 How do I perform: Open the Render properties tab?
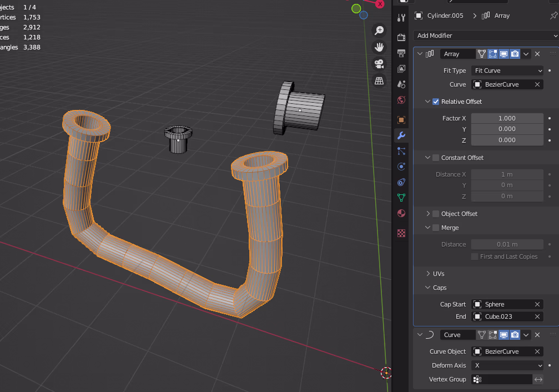coord(401,37)
